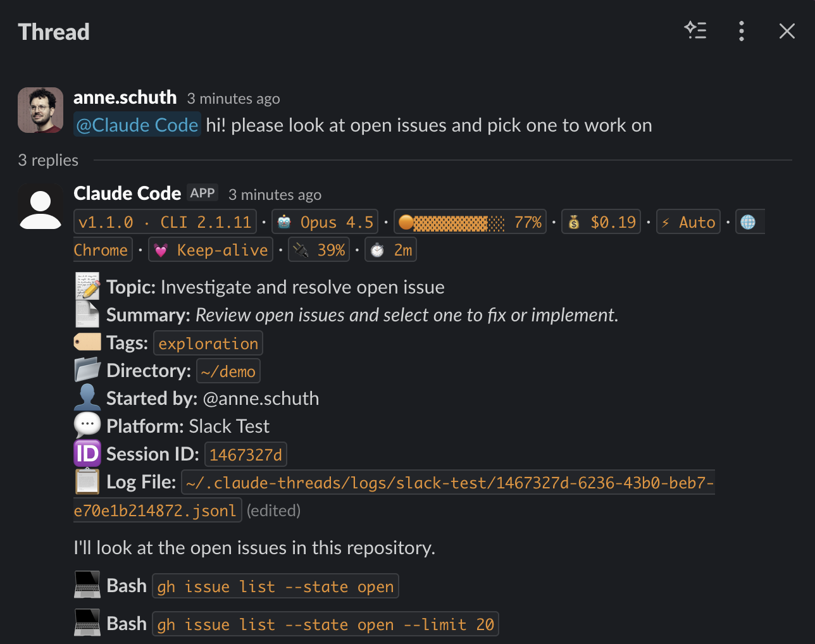Click the laptop icon beside first Bash command
The width and height of the screenshot is (815, 644).
[x=87, y=585]
